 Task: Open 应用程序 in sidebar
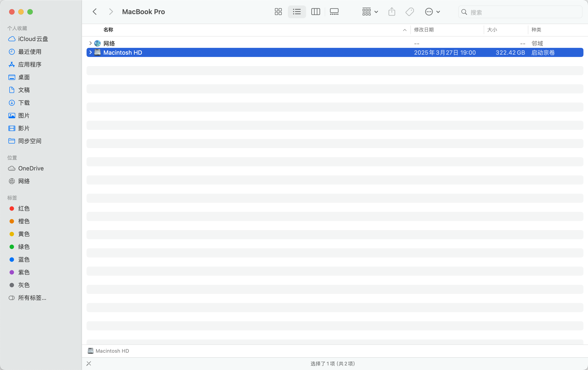tap(30, 64)
